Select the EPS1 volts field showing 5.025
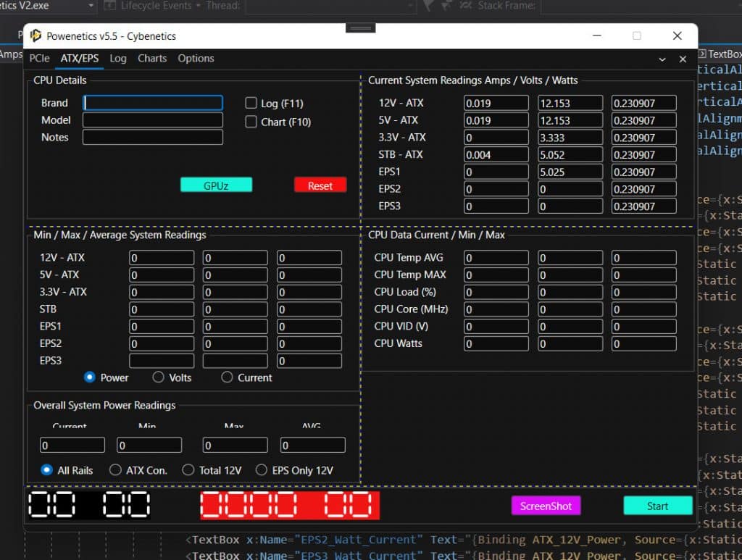The width and height of the screenshot is (742, 560). pyautogui.click(x=570, y=172)
